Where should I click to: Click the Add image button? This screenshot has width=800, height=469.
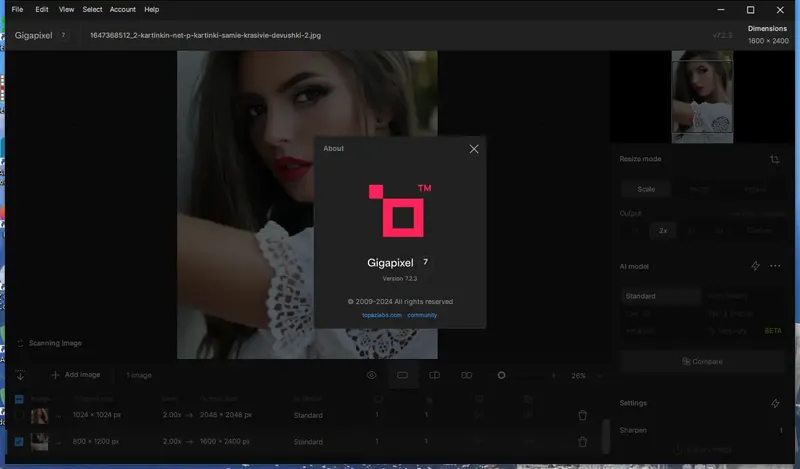[x=76, y=375]
